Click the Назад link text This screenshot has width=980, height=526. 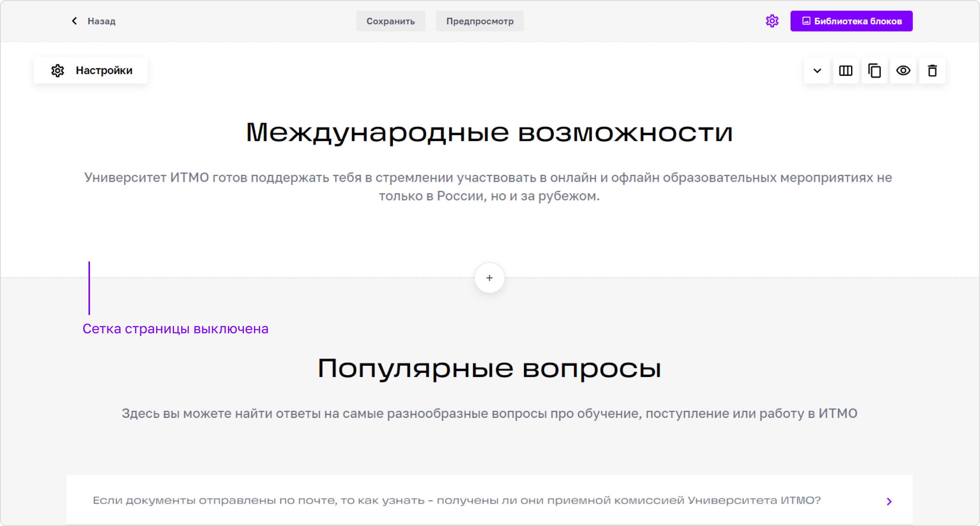pos(102,21)
